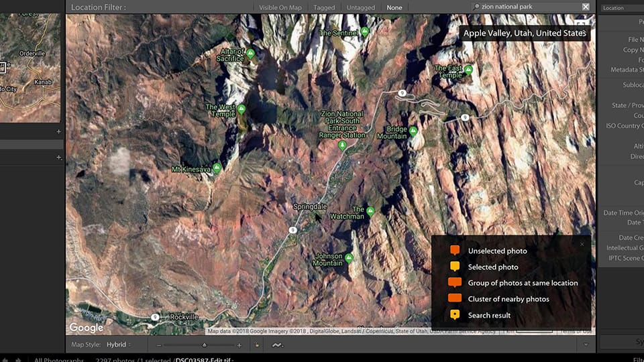Screen dimensions: 644x362
Task: Click the Bridge Mountain marker icon
Action: coord(413,131)
